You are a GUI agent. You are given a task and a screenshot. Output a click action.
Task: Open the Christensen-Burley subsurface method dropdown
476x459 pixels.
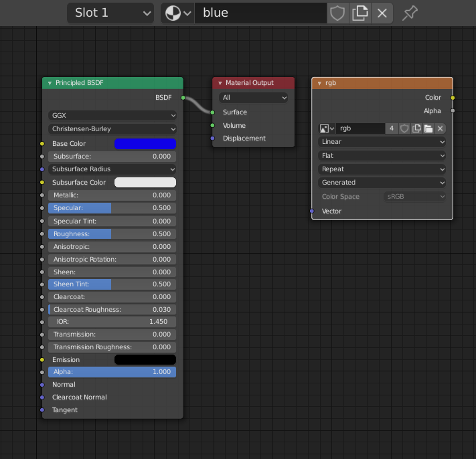click(x=112, y=128)
